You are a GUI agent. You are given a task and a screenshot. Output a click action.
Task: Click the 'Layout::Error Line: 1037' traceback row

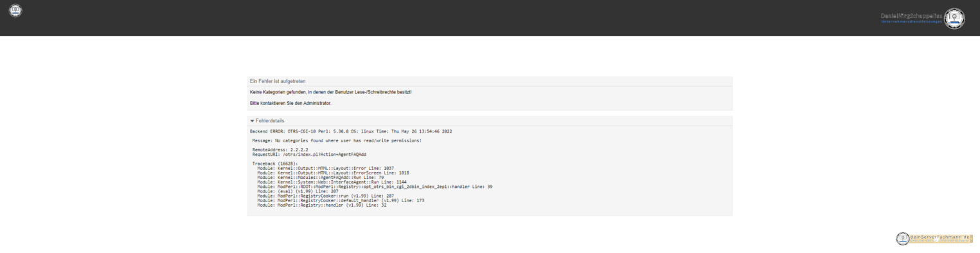coord(325,168)
